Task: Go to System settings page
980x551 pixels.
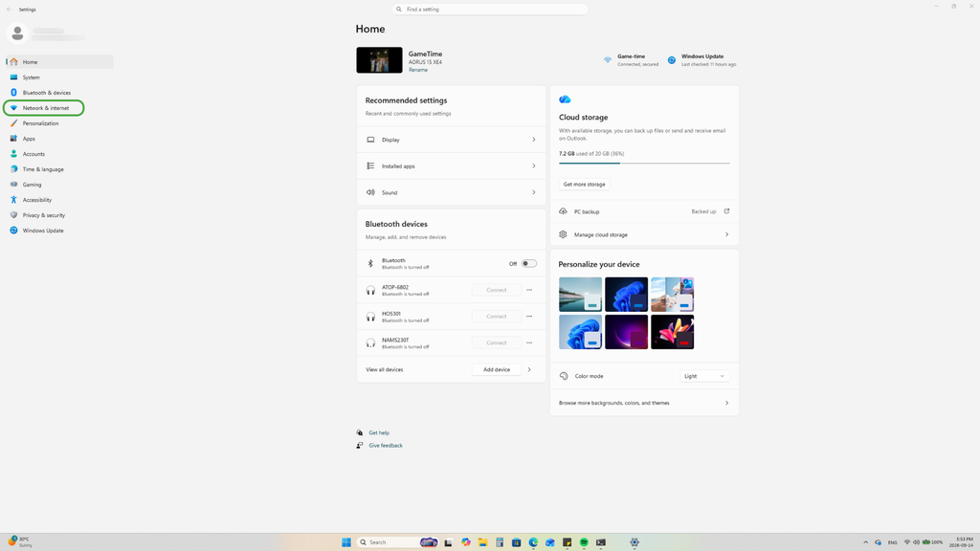Action: (x=59, y=77)
